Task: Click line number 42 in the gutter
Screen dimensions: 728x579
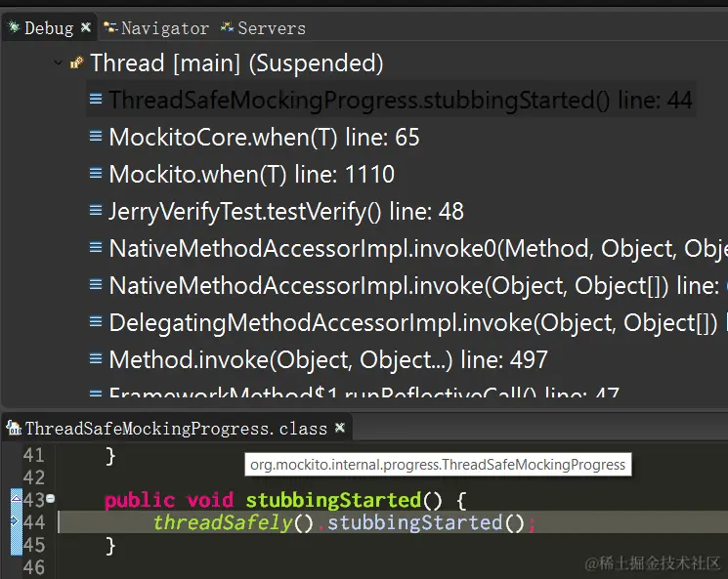Action: (x=34, y=477)
